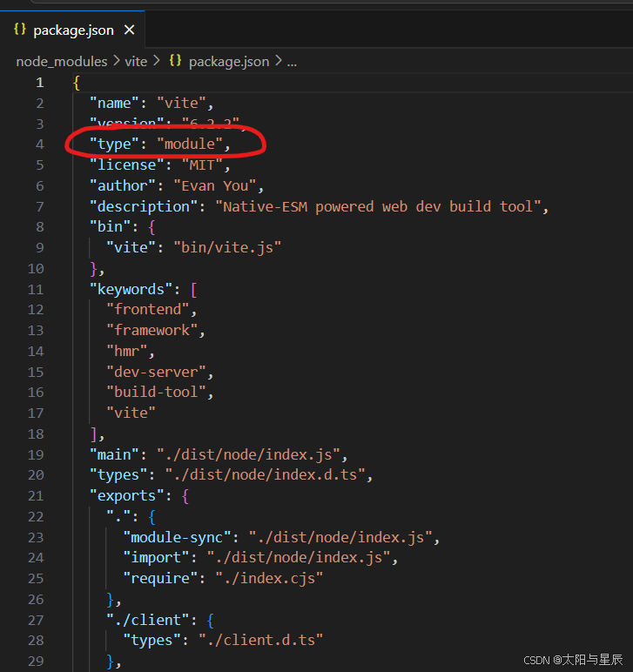The width and height of the screenshot is (633, 672).
Task: Click the "require" key text
Action: pyautogui.click(x=160, y=579)
